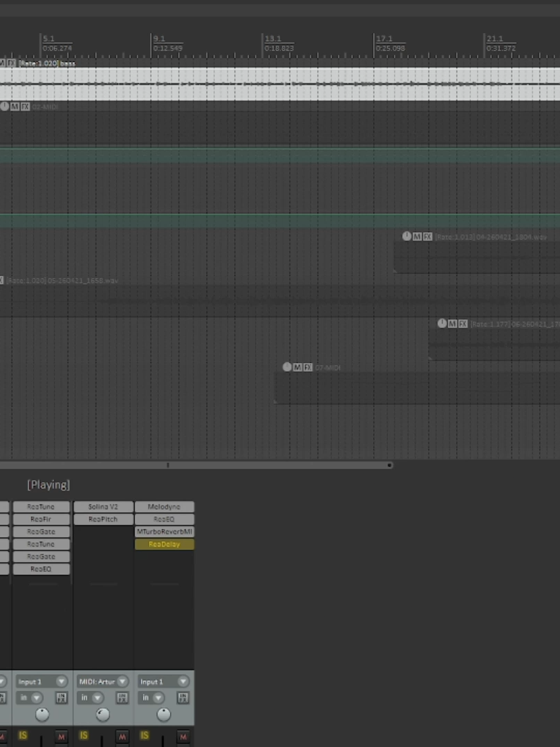The width and height of the screenshot is (560, 747).
Task: Mute the Solina V2 strip with its red M
Action: 122,737
